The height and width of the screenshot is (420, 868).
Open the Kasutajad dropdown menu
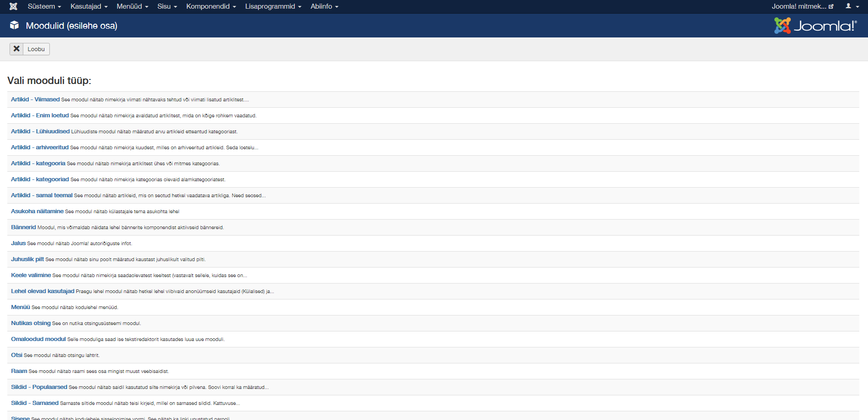point(89,6)
